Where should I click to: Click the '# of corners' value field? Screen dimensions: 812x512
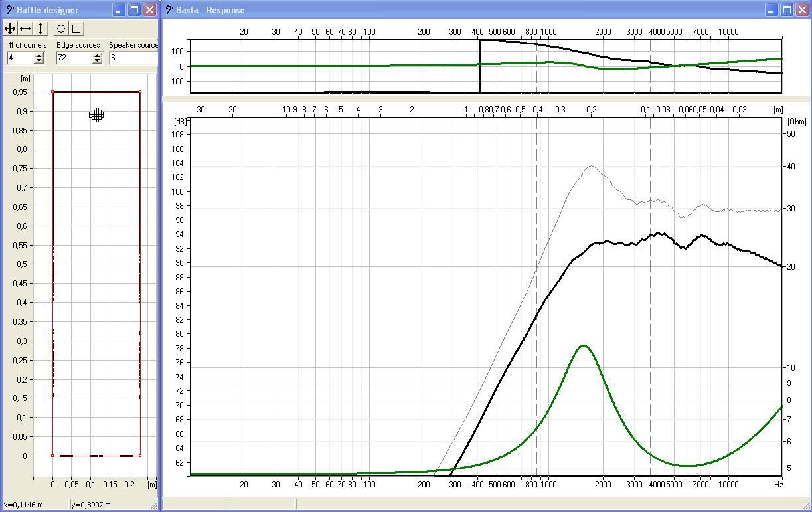tap(20, 58)
